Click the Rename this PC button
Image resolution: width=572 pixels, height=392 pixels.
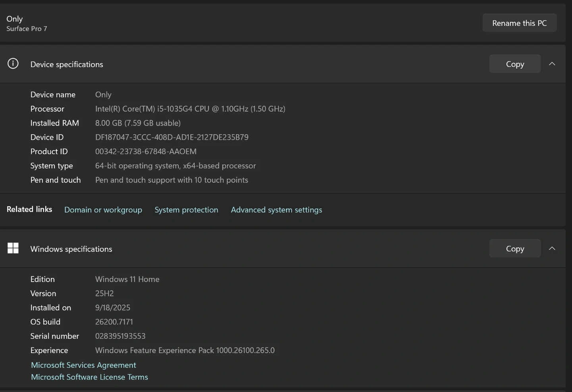click(519, 23)
